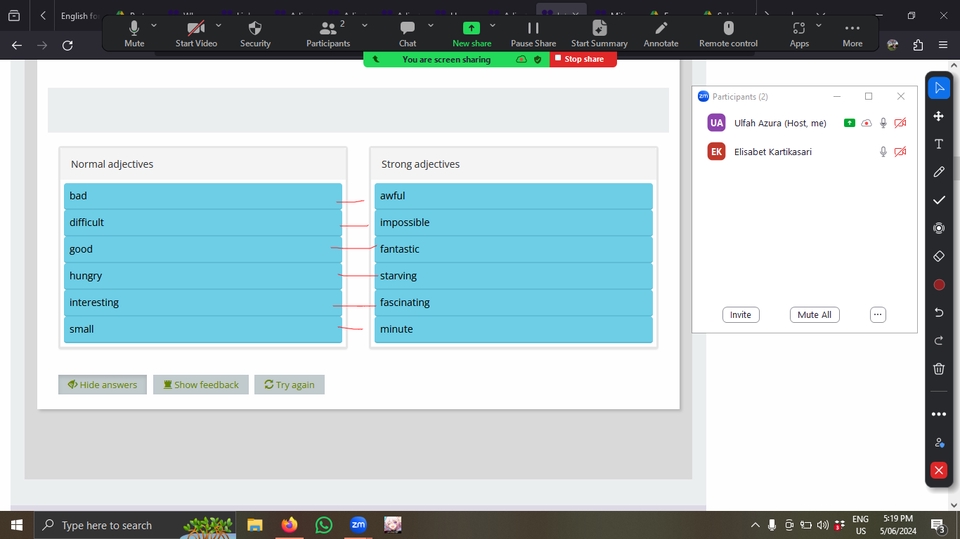Click Try again button
960x539 pixels.
pos(289,385)
